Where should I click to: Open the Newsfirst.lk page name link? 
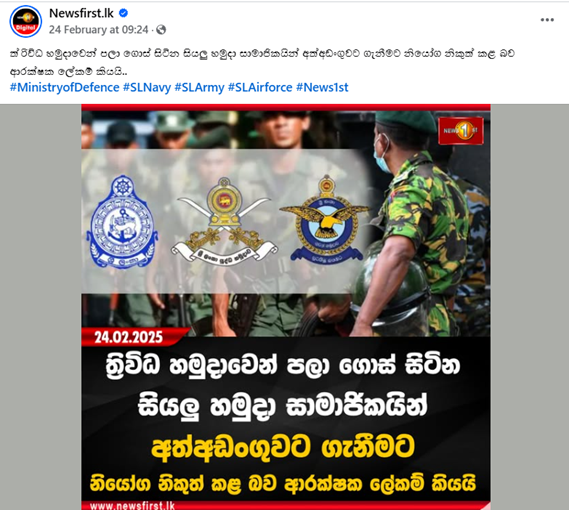[x=81, y=13]
